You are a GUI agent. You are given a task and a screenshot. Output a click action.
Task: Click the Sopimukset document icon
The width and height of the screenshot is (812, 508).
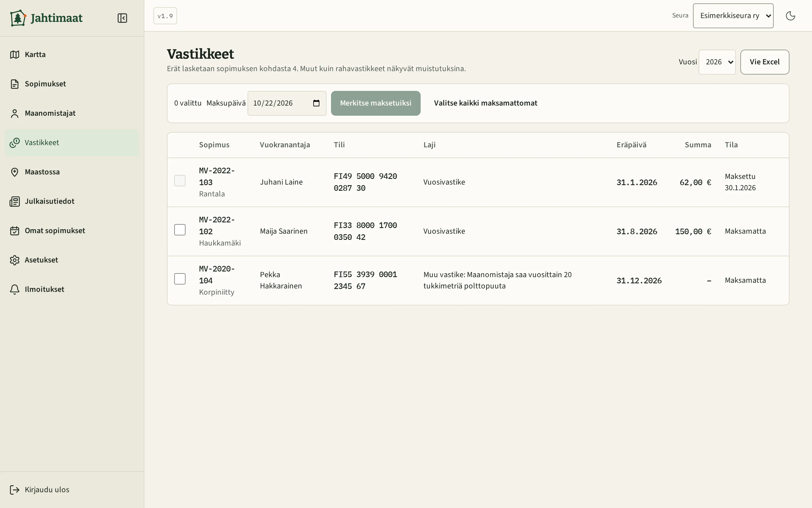14,84
